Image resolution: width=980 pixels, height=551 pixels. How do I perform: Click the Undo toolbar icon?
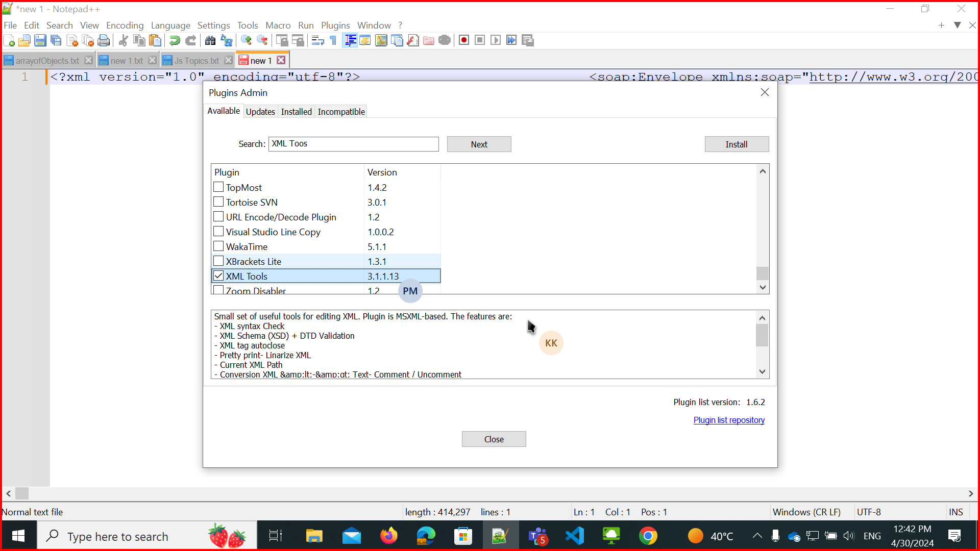click(x=175, y=40)
